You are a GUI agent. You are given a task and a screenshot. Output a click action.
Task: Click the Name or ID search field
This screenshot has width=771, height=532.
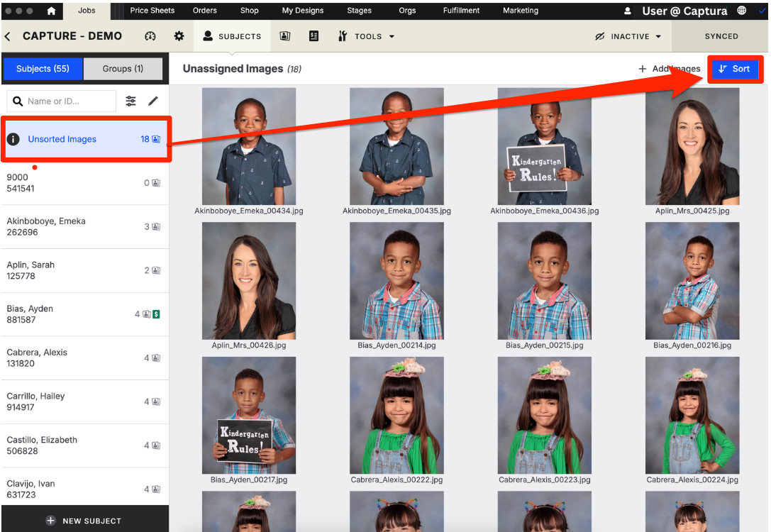point(62,101)
